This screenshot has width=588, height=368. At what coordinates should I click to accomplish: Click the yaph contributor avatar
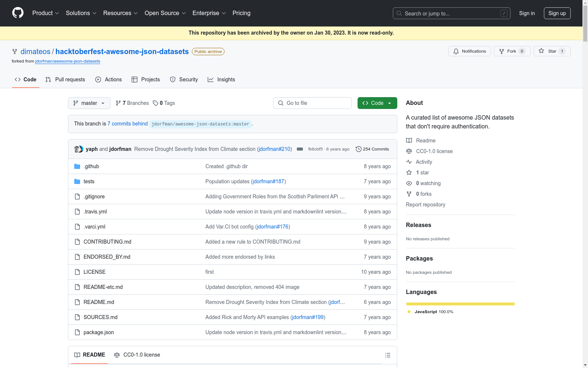(x=76, y=149)
